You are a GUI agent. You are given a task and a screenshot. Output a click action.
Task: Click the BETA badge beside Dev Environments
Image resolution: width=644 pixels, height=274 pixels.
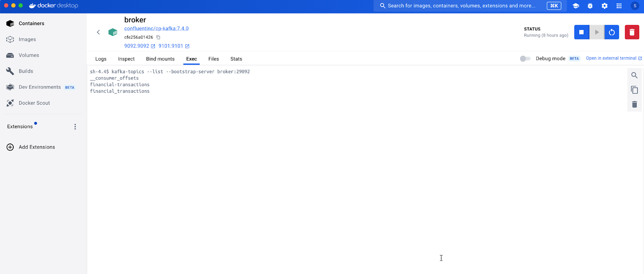pos(70,87)
